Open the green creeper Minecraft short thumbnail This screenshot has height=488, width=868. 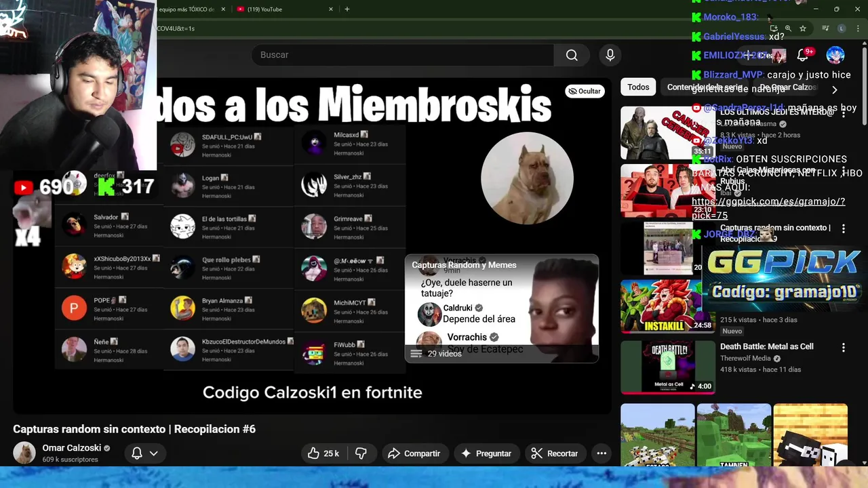coord(734,435)
